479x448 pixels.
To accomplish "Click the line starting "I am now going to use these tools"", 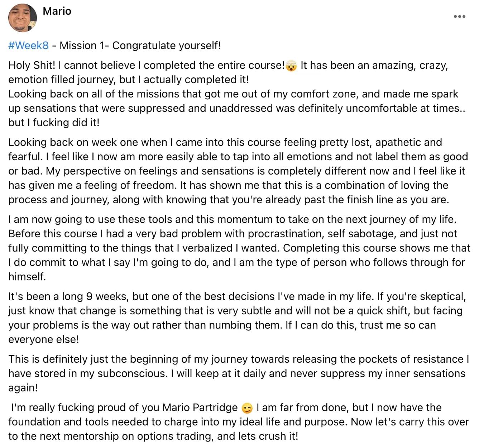I will point(232,219).
